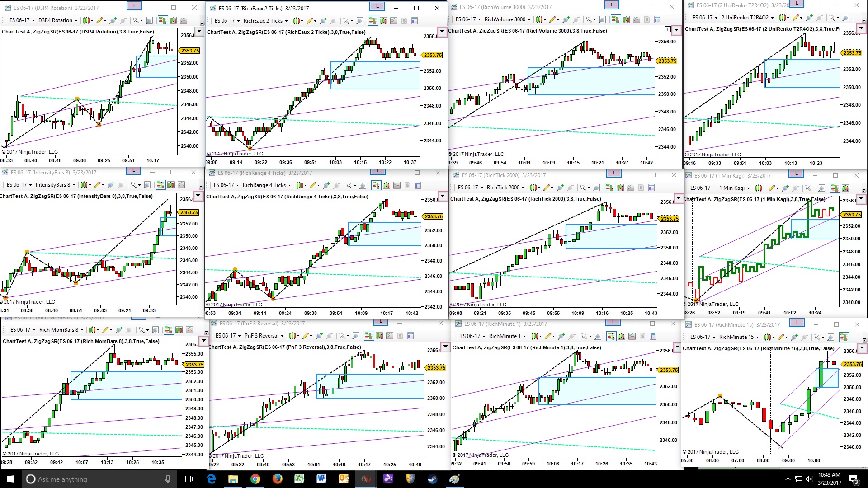Open the IntensityBars 8 interval dropdown

click(x=55, y=185)
